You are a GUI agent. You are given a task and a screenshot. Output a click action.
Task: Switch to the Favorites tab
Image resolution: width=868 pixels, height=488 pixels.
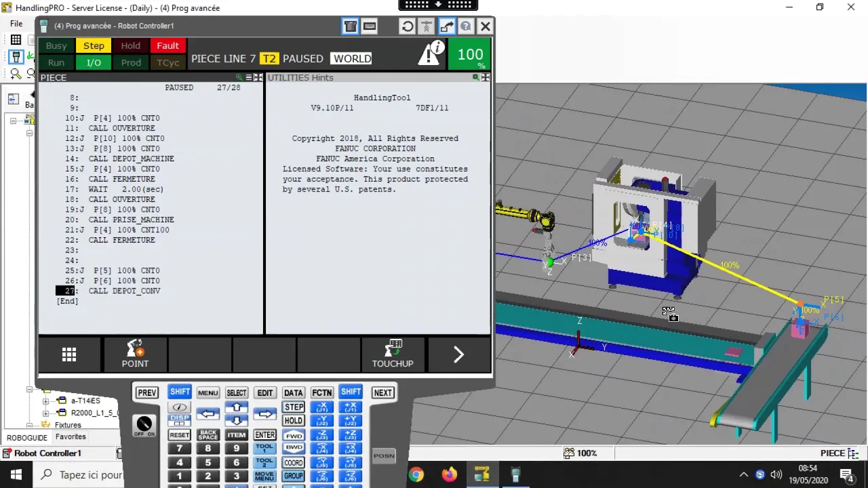71,437
